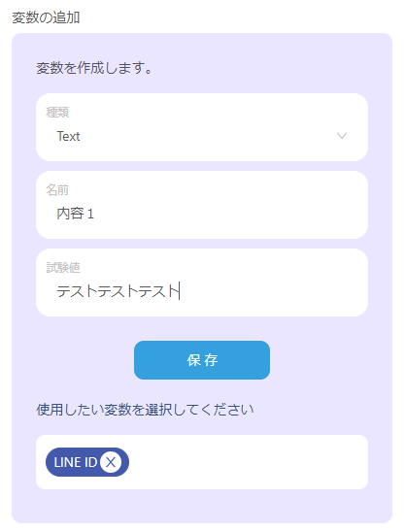The image size is (406, 532).
Task: Click the 名前 field label
Action: pyautogui.click(x=57, y=189)
